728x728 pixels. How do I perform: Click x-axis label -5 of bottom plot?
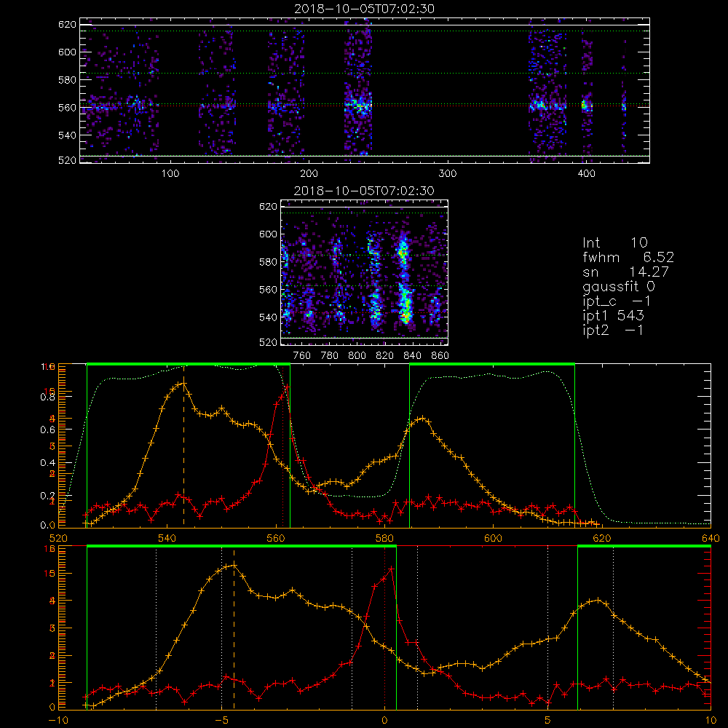[x=221, y=720]
